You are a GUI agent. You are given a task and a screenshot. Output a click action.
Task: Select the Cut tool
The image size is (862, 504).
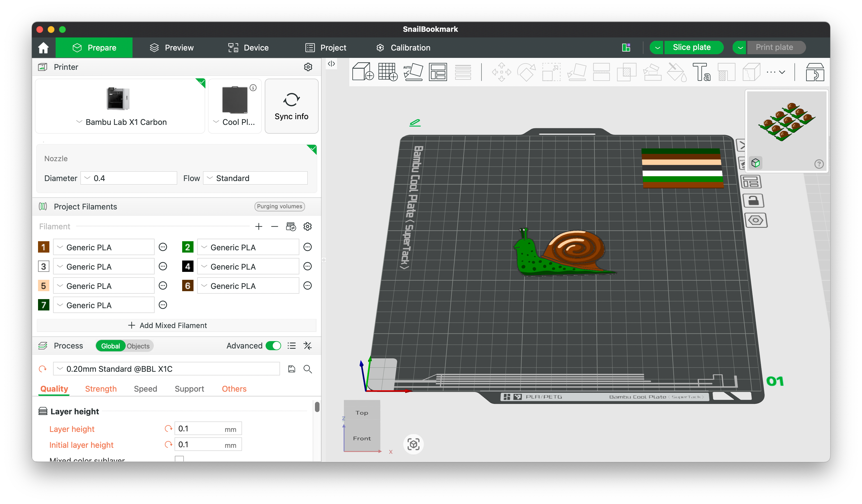tap(601, 72)
